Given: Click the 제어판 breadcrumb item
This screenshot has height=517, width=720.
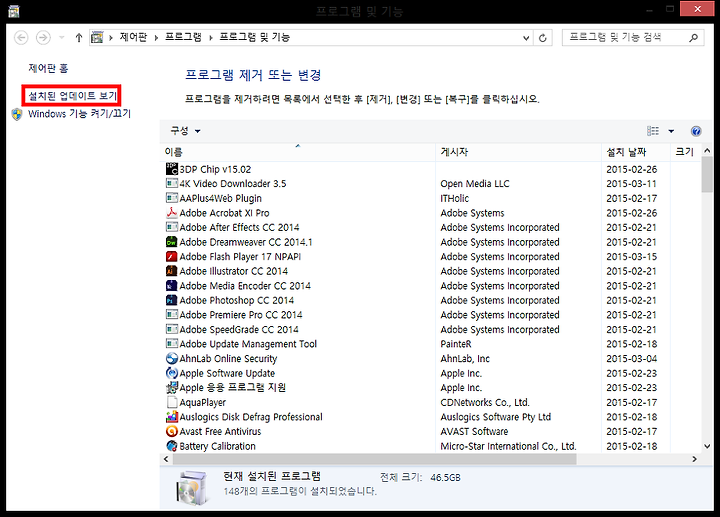Looking at the screenshot, I should [133, 37].
